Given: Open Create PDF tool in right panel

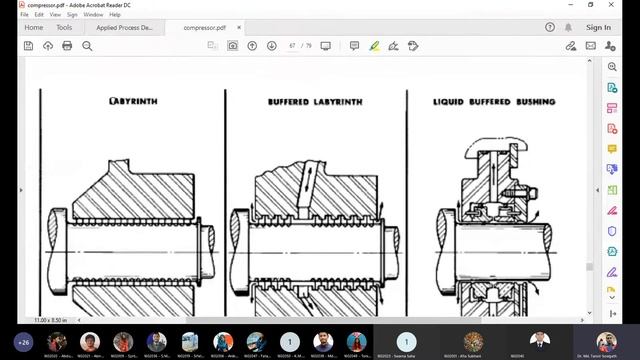Looking at the screenshot, I should (x=612, y=129).
